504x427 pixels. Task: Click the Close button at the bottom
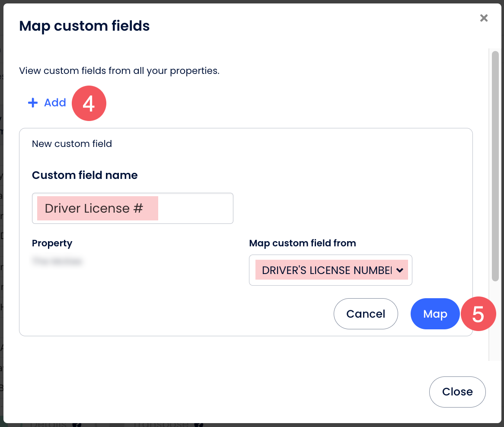point(457,392)
